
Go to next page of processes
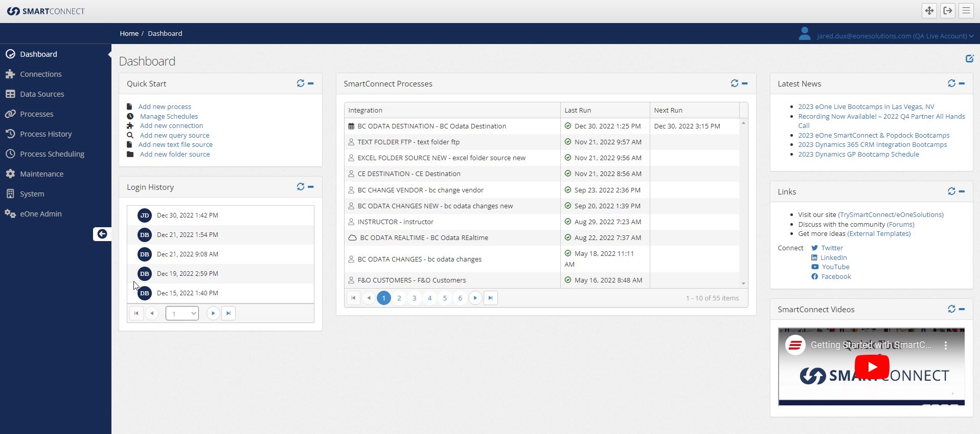(x=475, y=298)
